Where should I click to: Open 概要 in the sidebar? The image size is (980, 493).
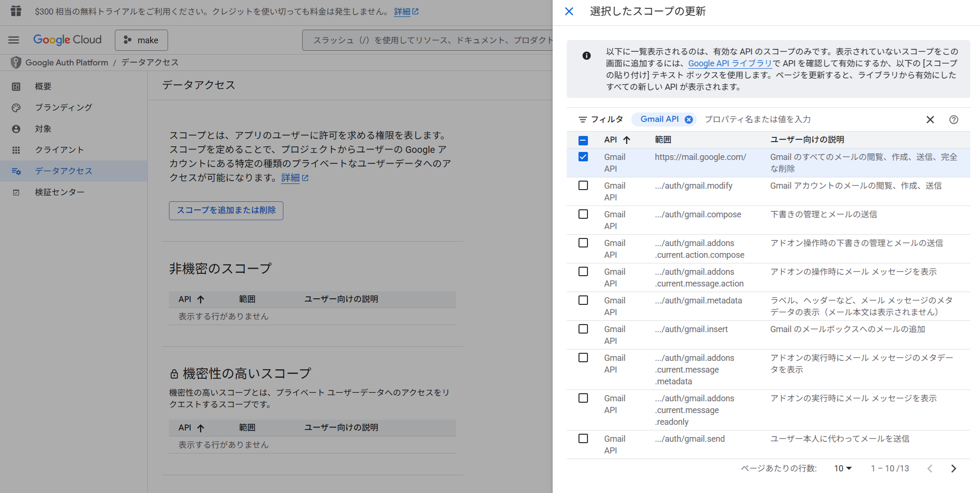[73, 87]
